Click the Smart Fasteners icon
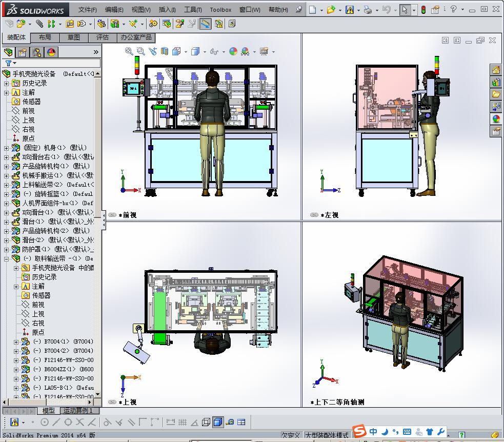504x442 pixels. (70, 24)
